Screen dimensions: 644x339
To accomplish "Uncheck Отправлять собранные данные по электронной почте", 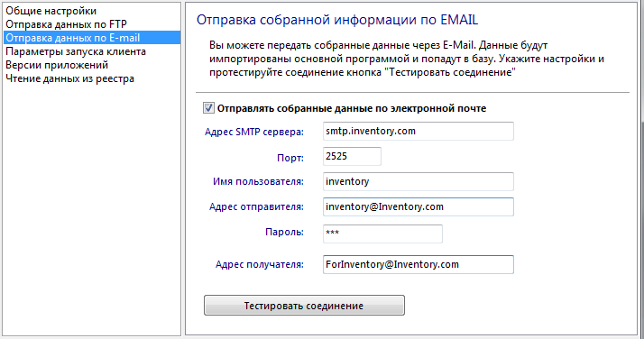I will pos(208,108).
